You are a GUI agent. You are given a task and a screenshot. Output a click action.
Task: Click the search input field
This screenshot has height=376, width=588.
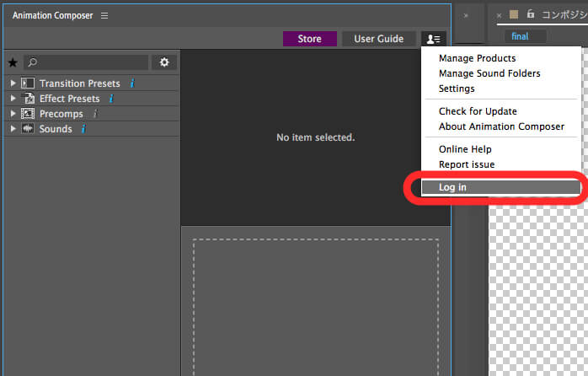coord(86,62)
